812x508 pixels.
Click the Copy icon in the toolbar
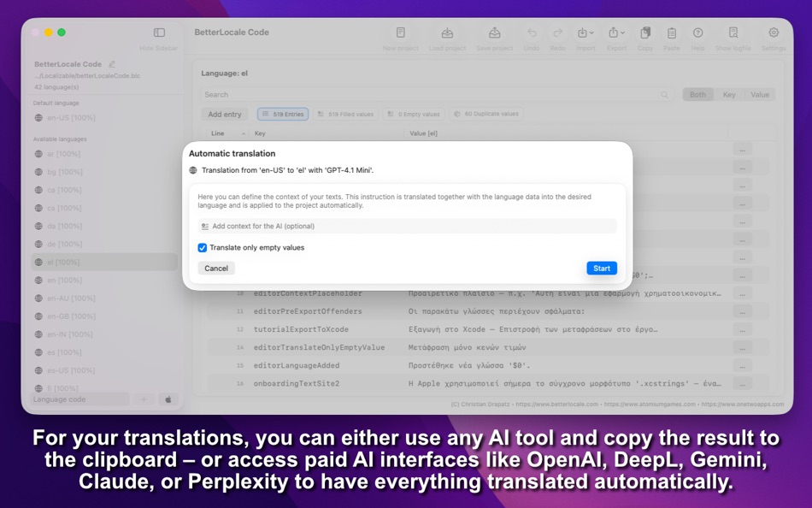point(644,34)
